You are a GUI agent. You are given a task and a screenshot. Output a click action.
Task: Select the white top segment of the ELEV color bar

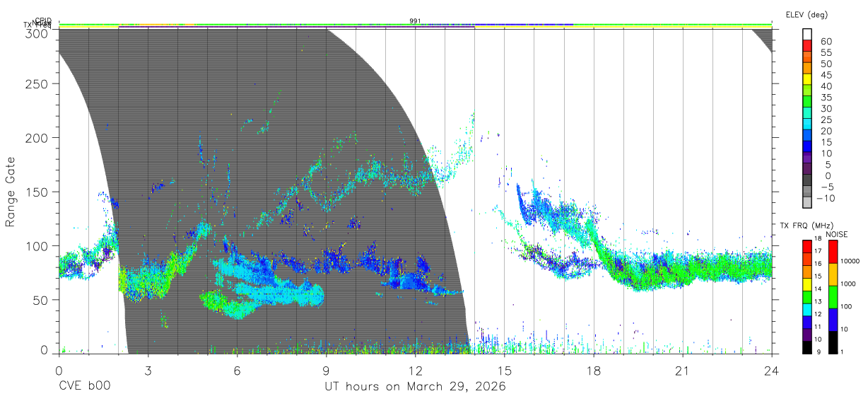[x=807, y=35]
